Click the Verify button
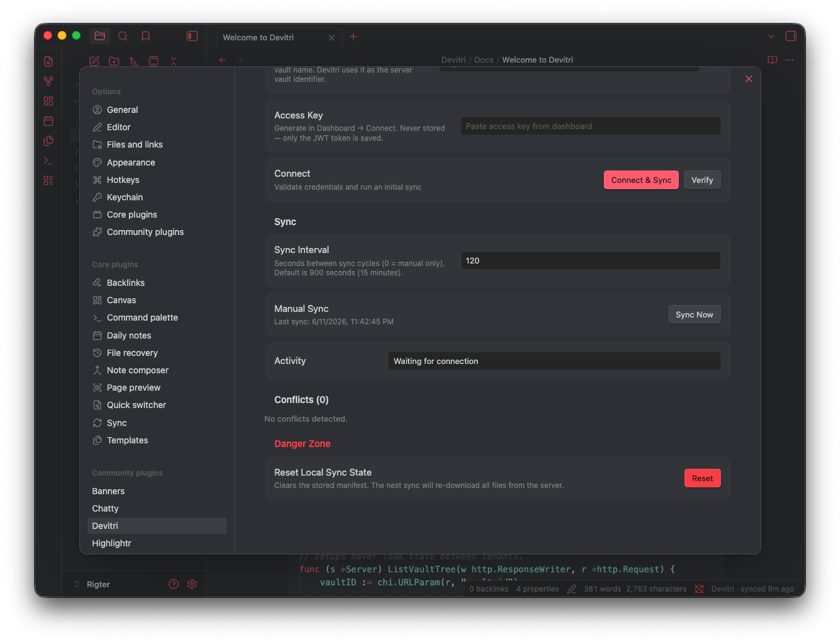Viewport: 840px width, 643px height. pos(702,180)
